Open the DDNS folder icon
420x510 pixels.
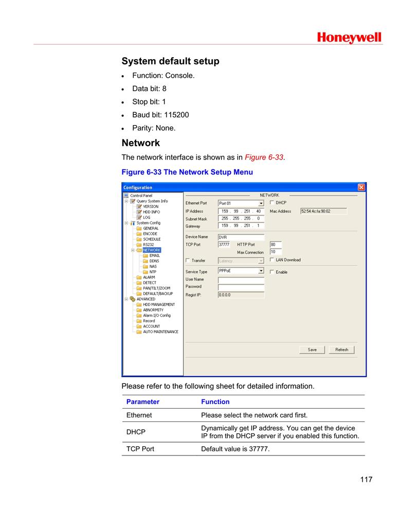145,261
